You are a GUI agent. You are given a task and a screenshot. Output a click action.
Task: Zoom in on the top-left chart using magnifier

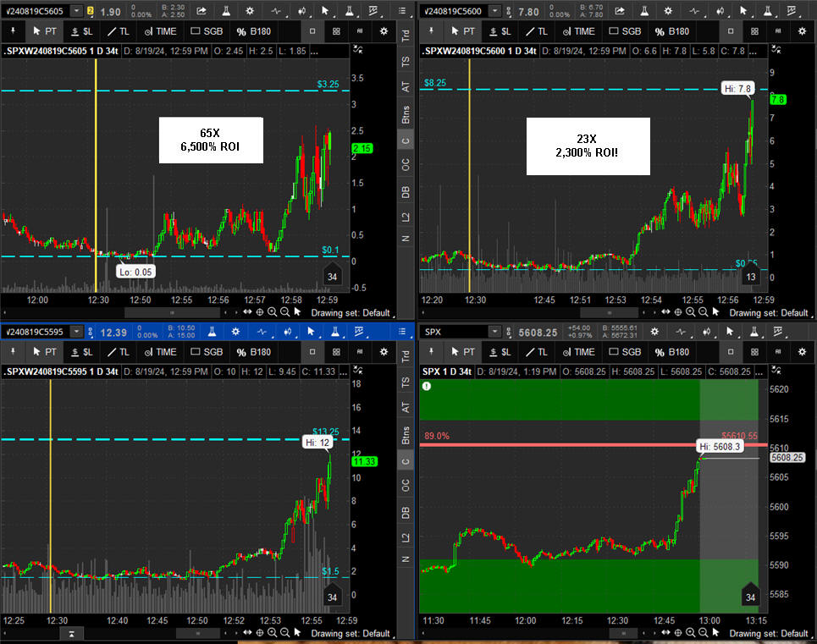click(272, 312)
